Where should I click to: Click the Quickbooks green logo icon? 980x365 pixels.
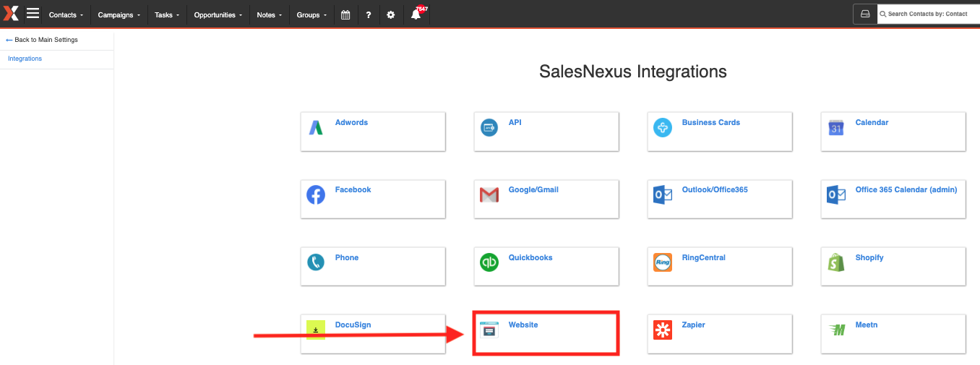tap(489, 262)
